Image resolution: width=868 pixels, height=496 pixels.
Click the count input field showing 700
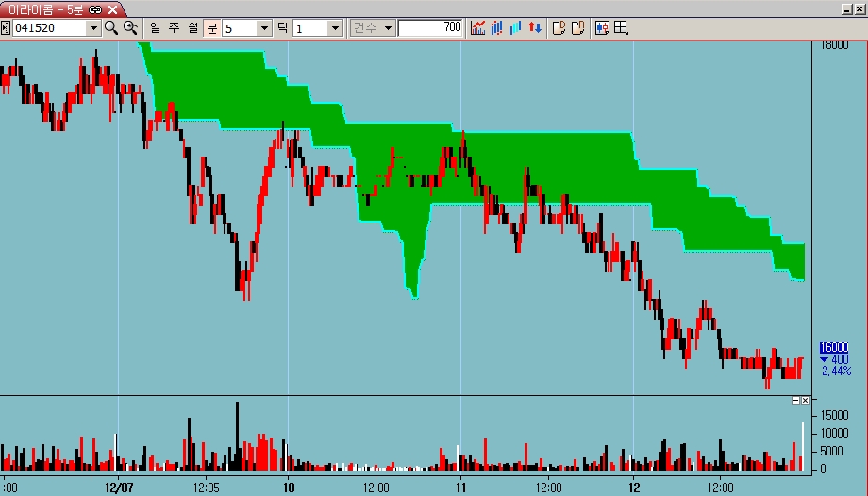(430, 27)
